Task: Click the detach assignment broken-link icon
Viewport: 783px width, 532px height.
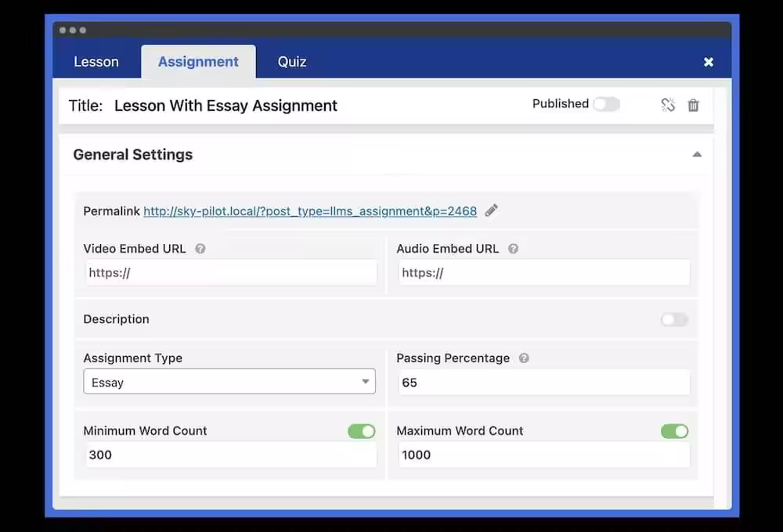Action: 668,105
